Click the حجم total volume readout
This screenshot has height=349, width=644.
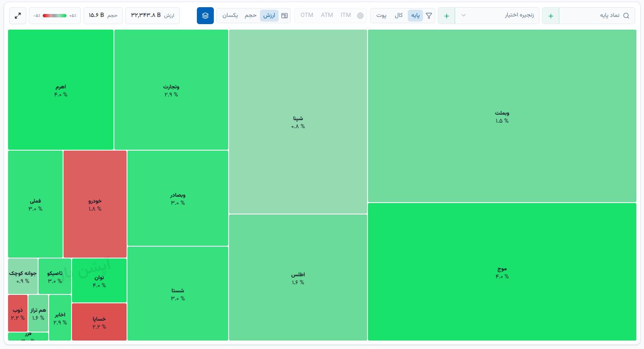point(103,16)
